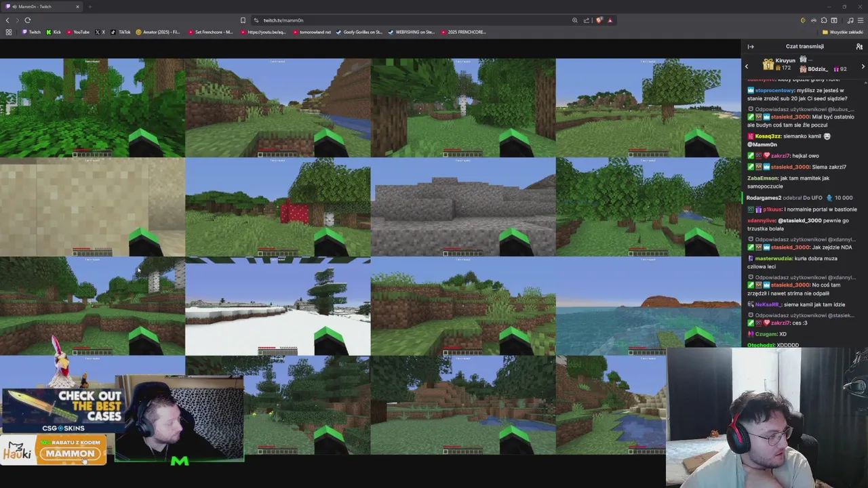The width and height of the screenshot is (868, 488).
Task: Open the Amator (2025) bookmark
Action: [158, 32]
